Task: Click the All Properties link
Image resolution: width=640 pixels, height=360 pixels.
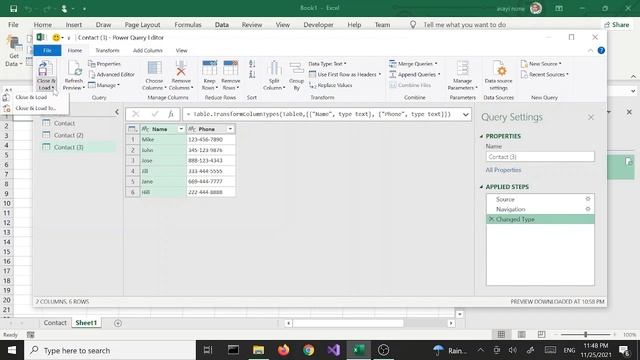Action: point(503,170)
